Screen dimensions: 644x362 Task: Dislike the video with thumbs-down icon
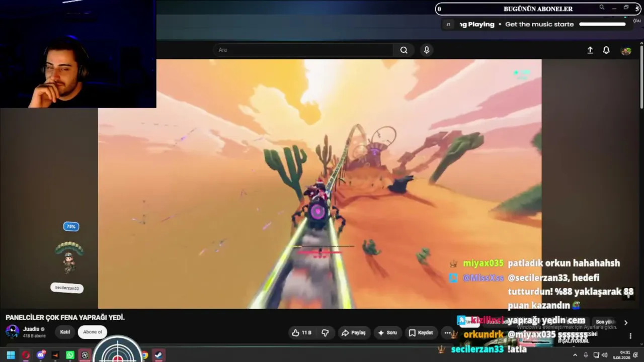(x=325, y=333)
